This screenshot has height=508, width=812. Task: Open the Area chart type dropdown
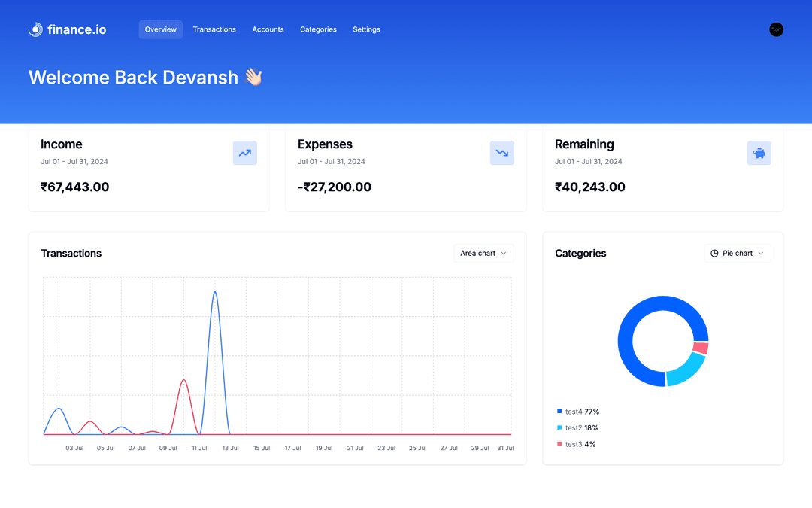click(x=483, y=253)
